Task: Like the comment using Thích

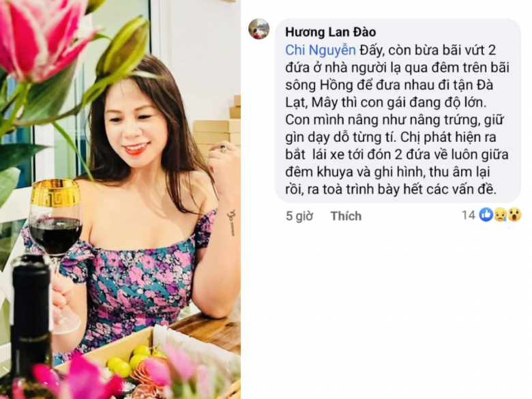Action: (x=346, y=216)
